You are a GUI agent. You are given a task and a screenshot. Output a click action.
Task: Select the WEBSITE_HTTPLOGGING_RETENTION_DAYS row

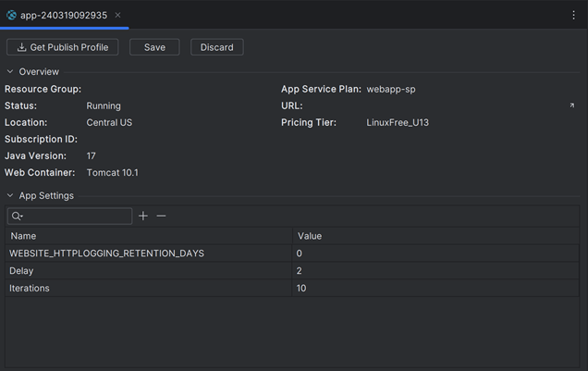(292, 254)
